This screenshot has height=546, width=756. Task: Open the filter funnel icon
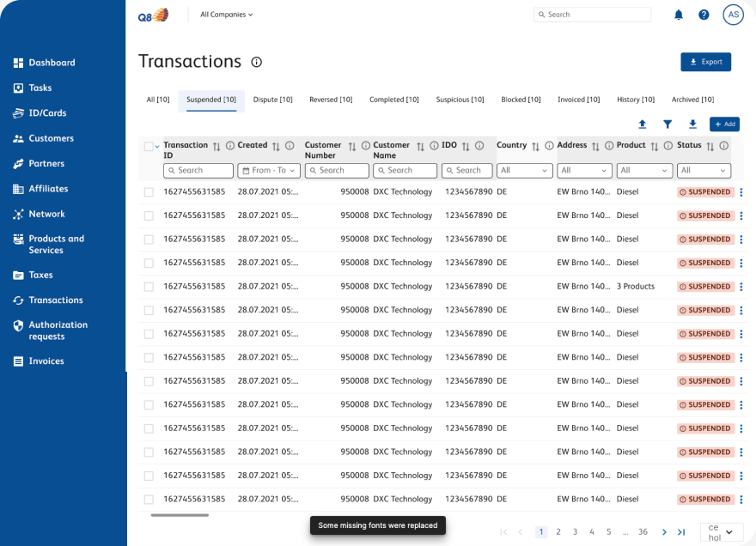(668, 124)
